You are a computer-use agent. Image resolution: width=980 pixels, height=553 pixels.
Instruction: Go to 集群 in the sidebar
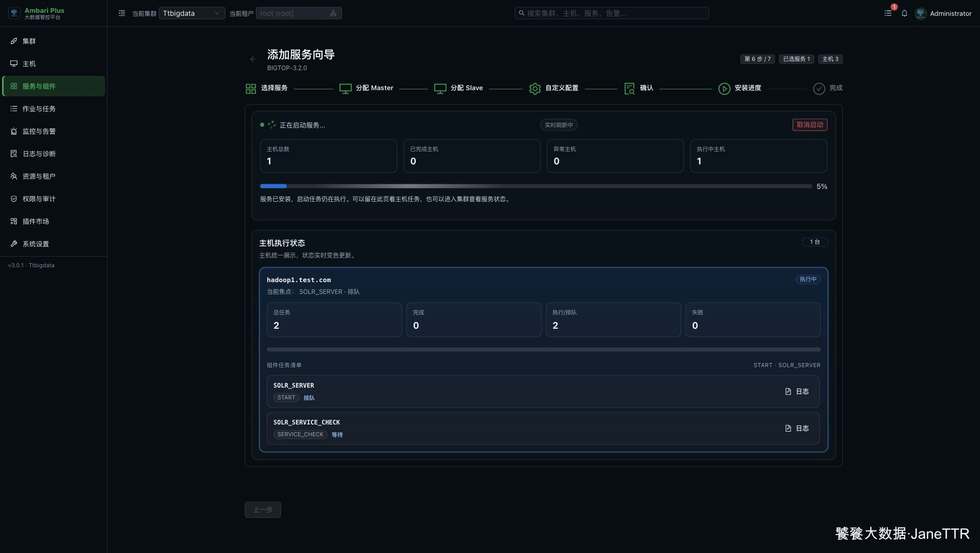pyautogui.click(x=54, y=41)
